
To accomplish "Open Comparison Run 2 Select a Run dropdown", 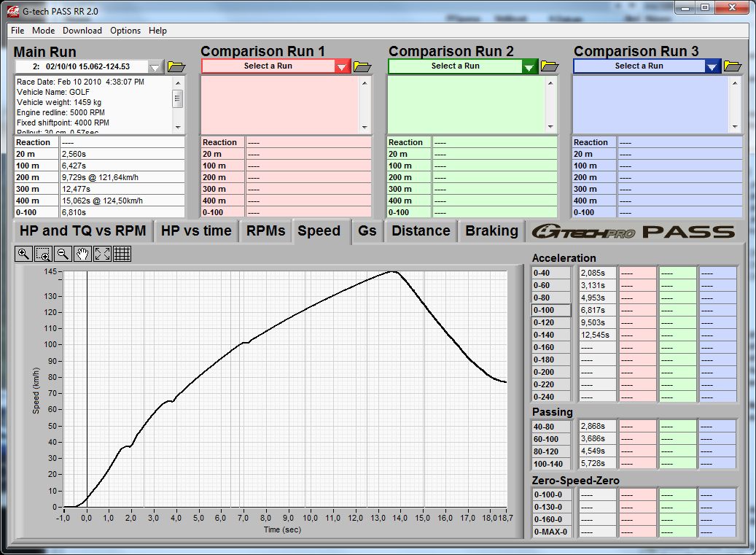I will point(529,66).
